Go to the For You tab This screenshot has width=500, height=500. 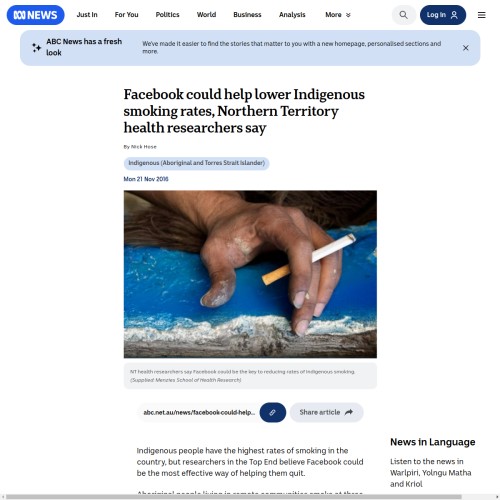coord(126,15)
